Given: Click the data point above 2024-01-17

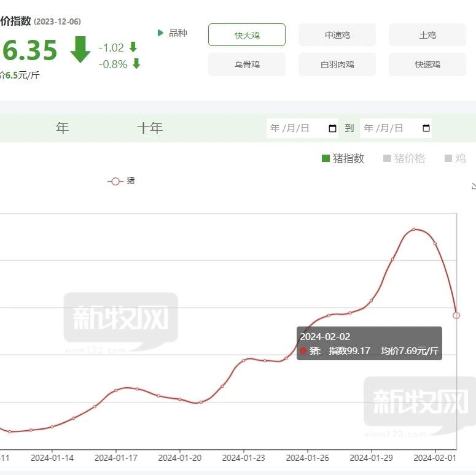Looking at the screenshot, I should pos(116,390).
